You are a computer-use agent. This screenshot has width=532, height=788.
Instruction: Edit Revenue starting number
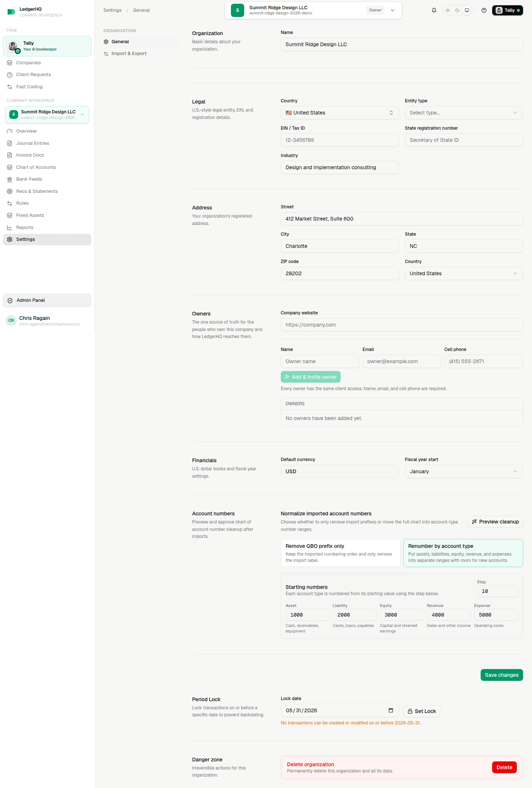pos(449,615)
